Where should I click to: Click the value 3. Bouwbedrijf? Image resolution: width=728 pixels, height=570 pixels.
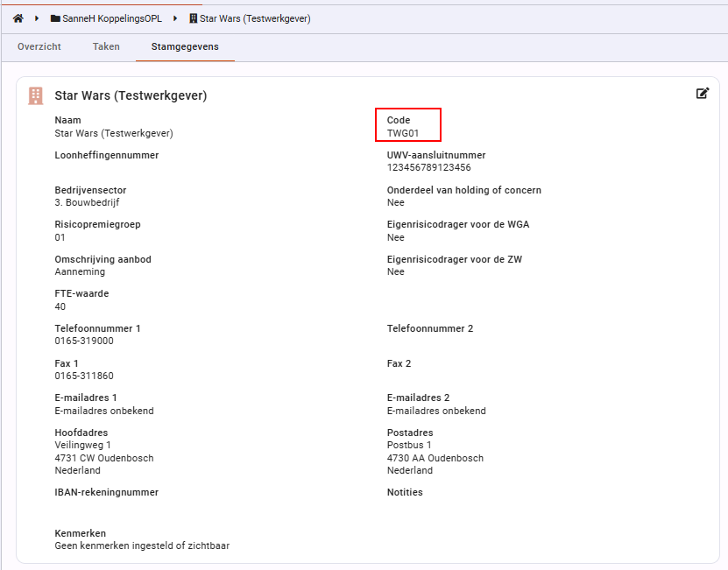[87, 202]
